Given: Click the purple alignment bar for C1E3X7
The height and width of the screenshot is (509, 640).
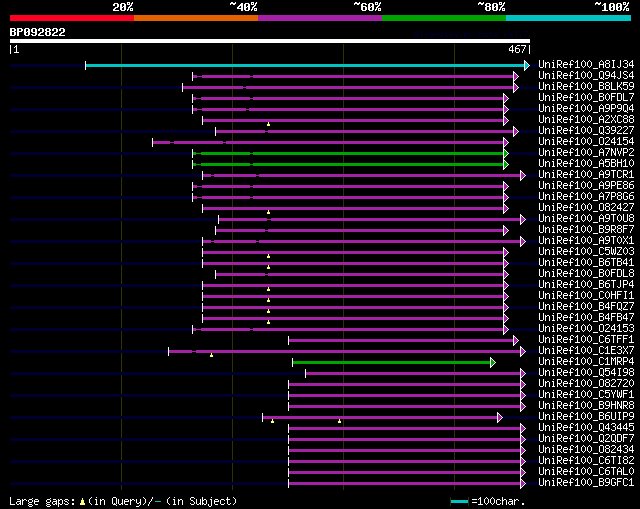Looking at the screenshot, I should click(x=345, y=351).
